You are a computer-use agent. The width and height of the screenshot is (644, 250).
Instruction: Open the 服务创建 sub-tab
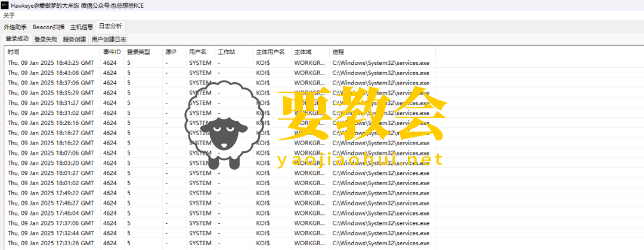75,39
